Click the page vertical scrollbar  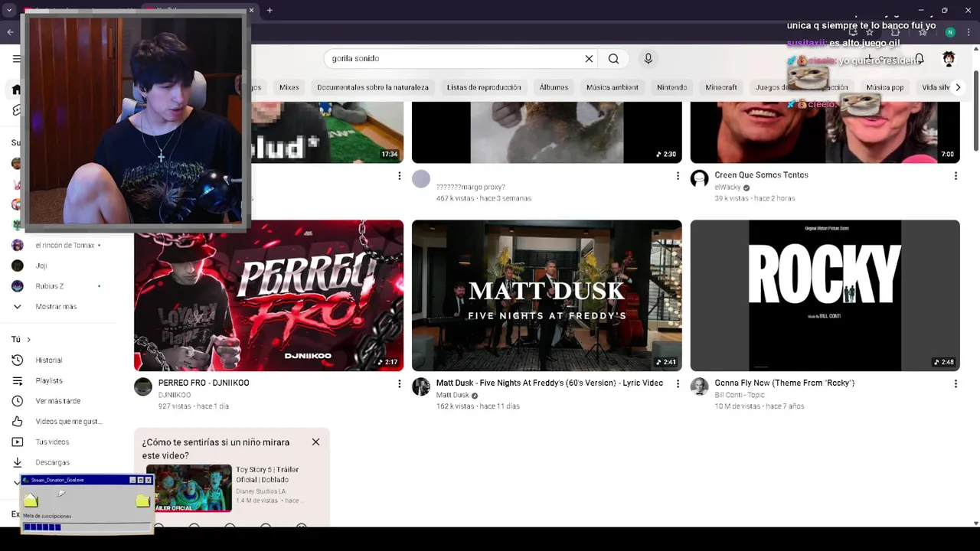(976, 111)
